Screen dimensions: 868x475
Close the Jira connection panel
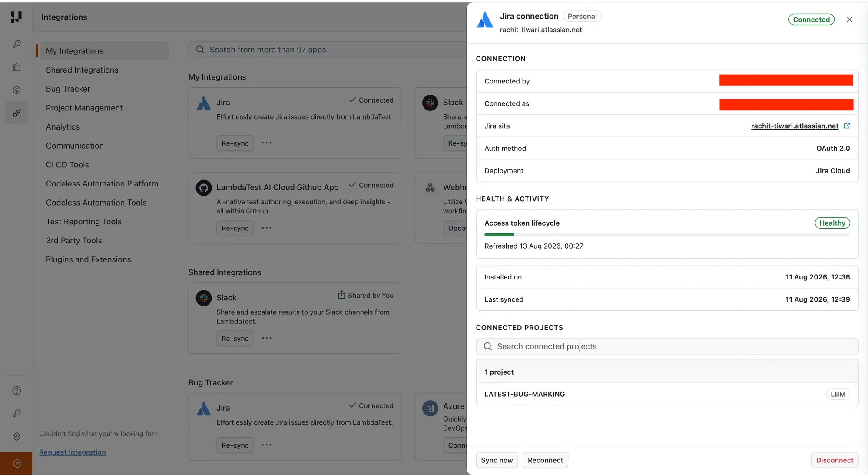point(849,20)
